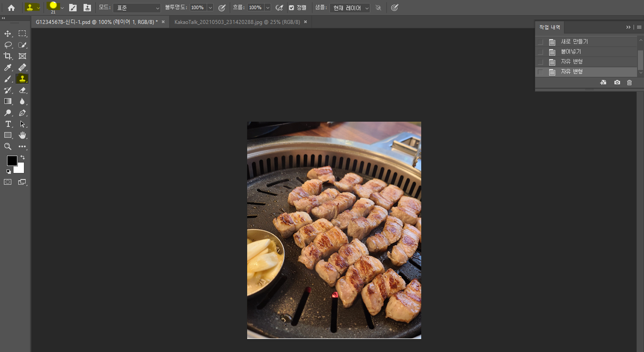Toggle the Clone Source panel icon
Screen dimensions: 644x352
(x=87, y=7)
